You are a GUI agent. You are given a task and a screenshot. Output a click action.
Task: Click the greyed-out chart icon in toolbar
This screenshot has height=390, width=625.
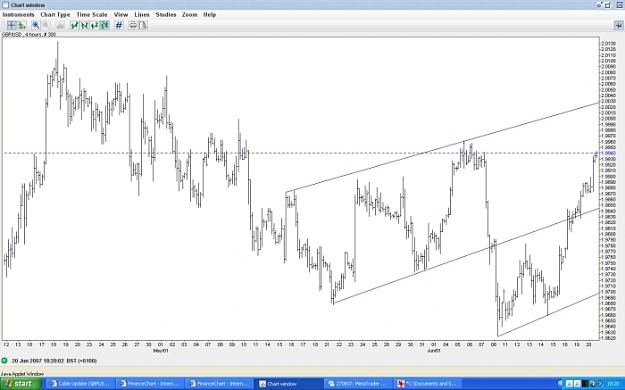click(60, 26)
